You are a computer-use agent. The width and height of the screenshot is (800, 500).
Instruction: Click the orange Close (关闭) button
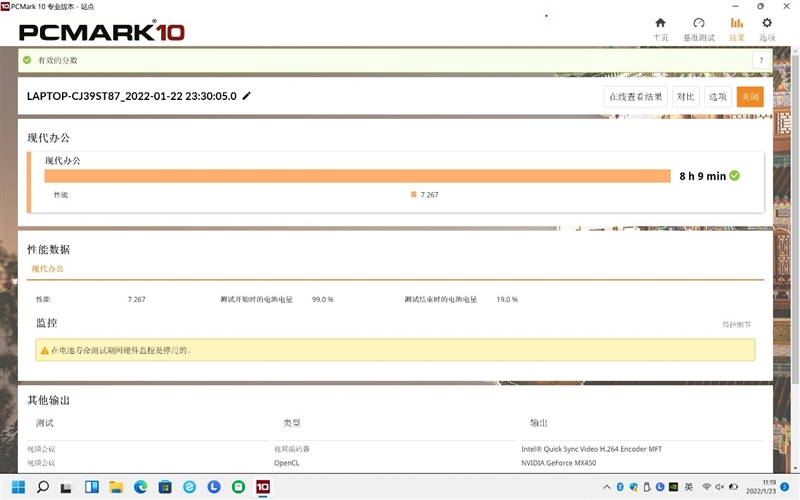[x=750, y=96]
